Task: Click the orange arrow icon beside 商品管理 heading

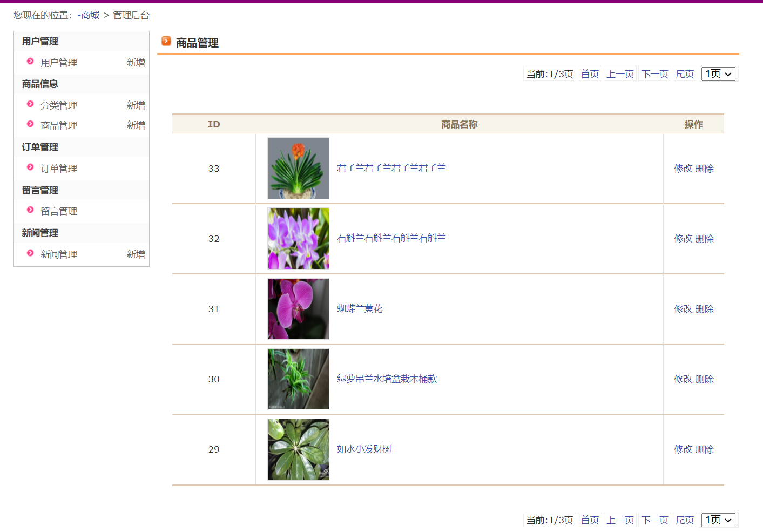Action: [x=166, y=41]
